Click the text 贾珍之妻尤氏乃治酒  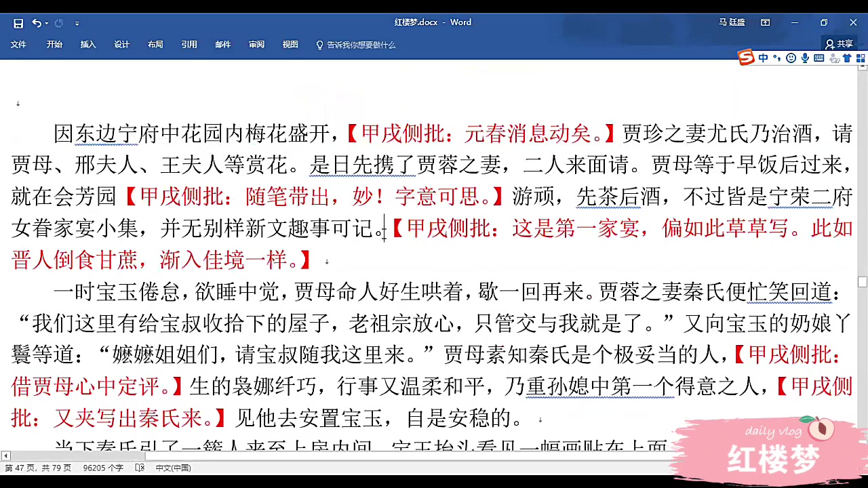click(x=717, y=134)
